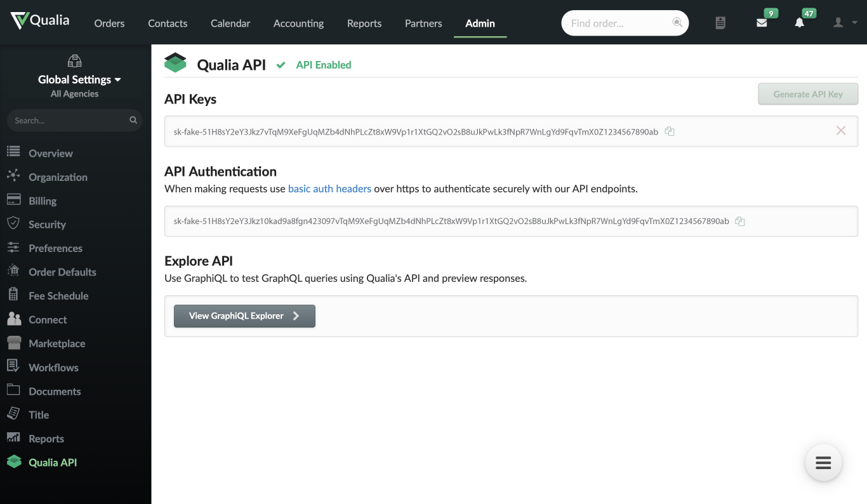Click the Billing card icon in sidebar
The width and height of the screenshot is (867, 504).
click(x=13, y=200)
